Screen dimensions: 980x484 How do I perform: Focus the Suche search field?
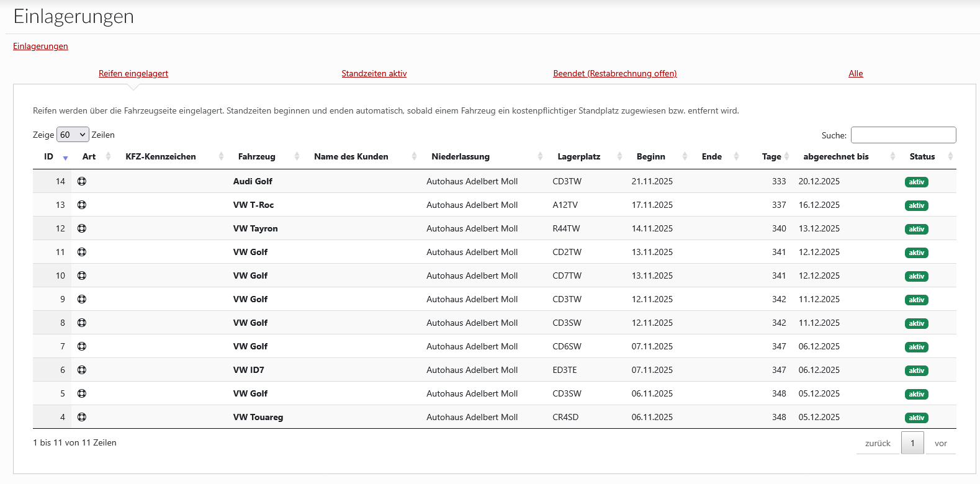903,135
